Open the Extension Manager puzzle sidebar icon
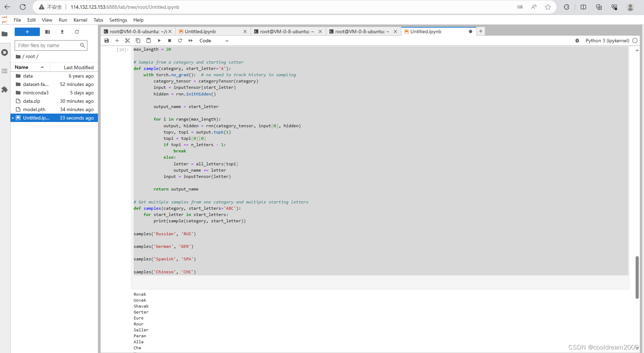Screen dimensions: 644x353 click(x=5, y=89)
